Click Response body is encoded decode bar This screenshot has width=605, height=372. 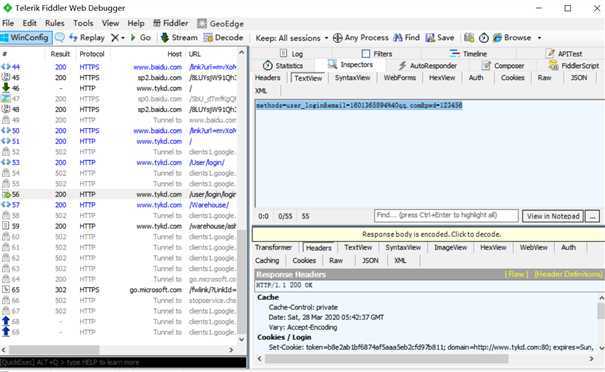pos(429,234)
